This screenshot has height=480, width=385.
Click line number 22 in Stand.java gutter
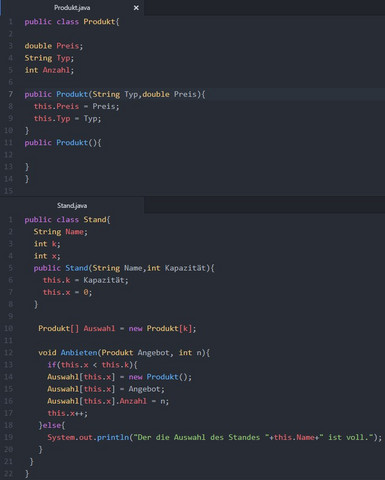click(8, 474)
